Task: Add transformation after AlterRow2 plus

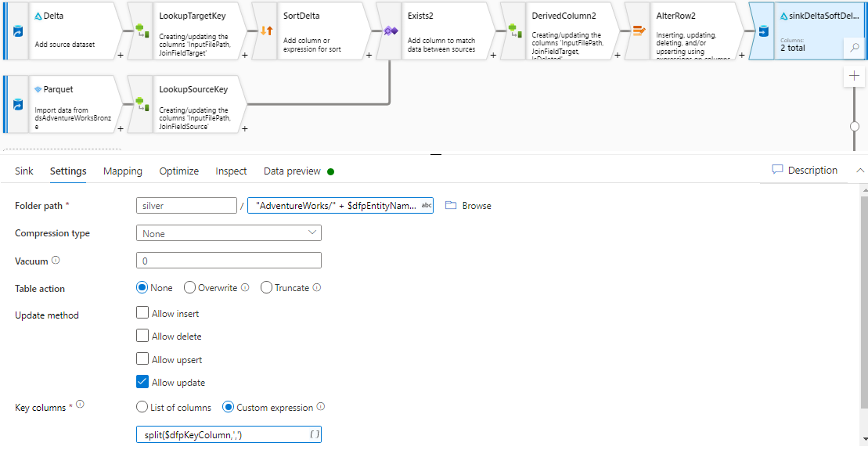Action: click(x=742, y=56)
